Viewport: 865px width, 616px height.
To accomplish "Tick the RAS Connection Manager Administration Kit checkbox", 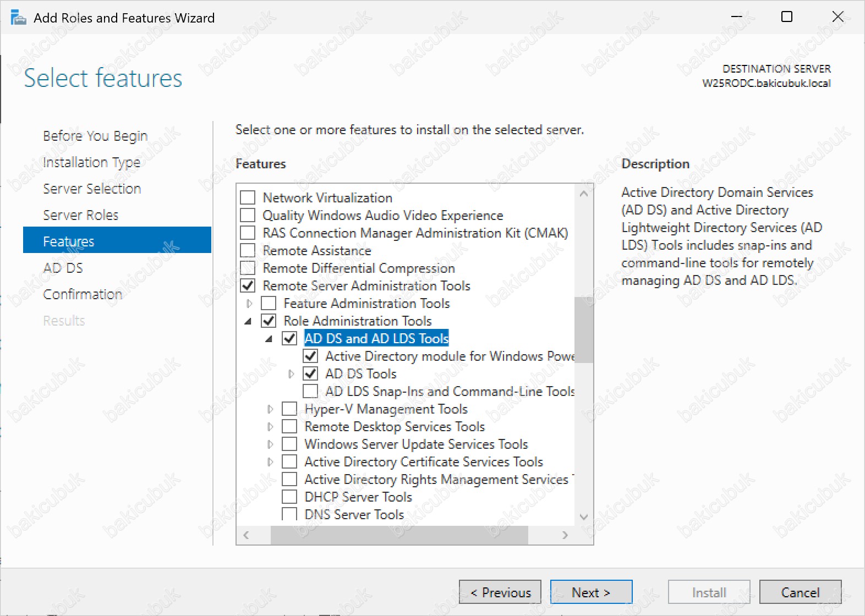I will [248, 233].
